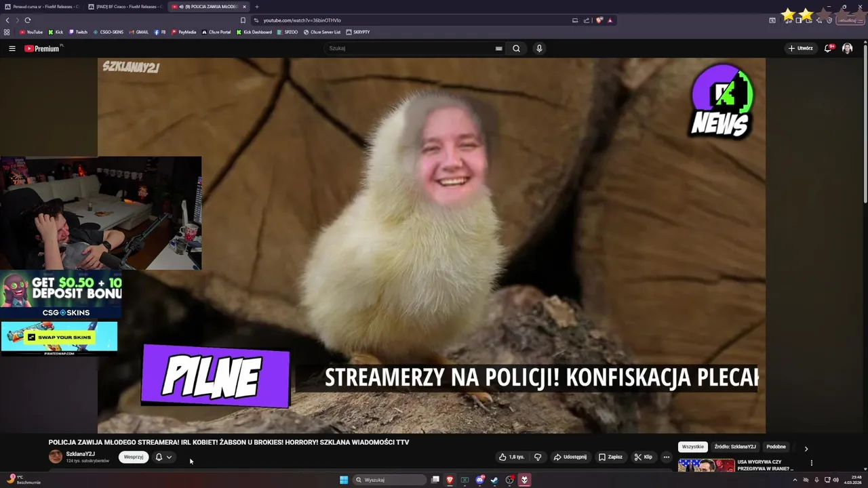Select the Wszystkie filter chip
The height and width of the screenshot is (488, 868).
click(693, 447)
